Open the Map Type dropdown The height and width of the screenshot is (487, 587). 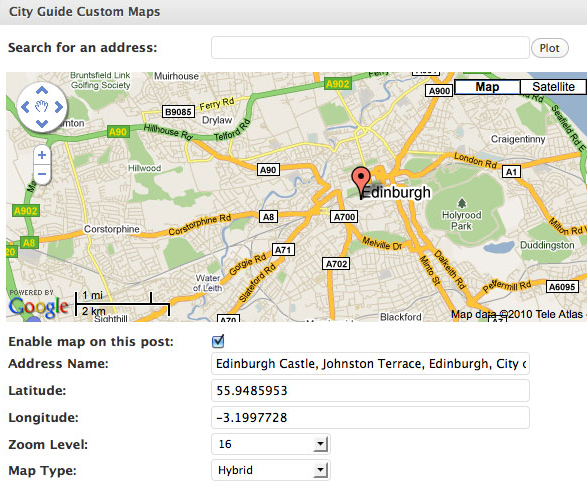(271, 470)
